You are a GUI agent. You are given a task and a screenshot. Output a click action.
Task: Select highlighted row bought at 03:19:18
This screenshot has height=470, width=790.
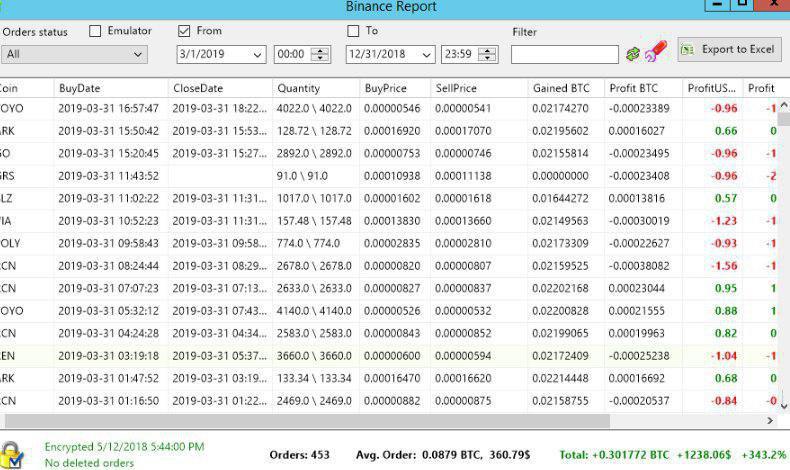[x=389, y=356]
